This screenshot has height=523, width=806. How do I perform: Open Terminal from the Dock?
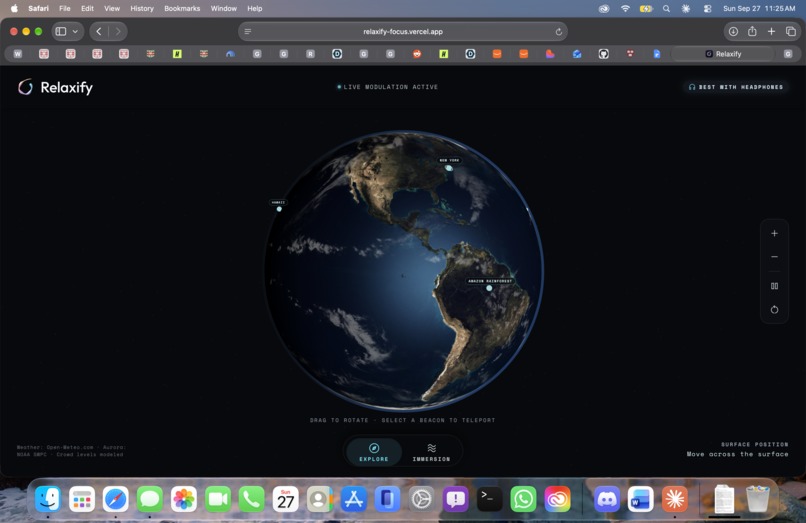point(489,499)
